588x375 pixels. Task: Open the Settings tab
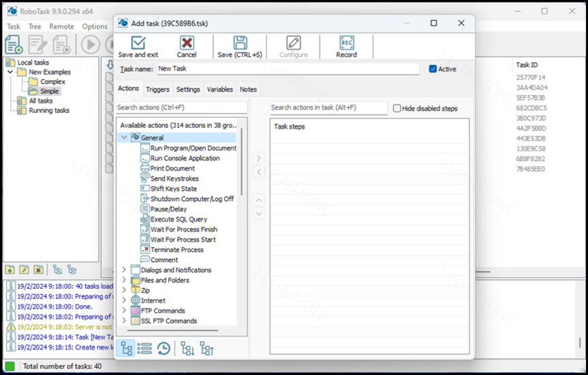[x=188, y=90]
